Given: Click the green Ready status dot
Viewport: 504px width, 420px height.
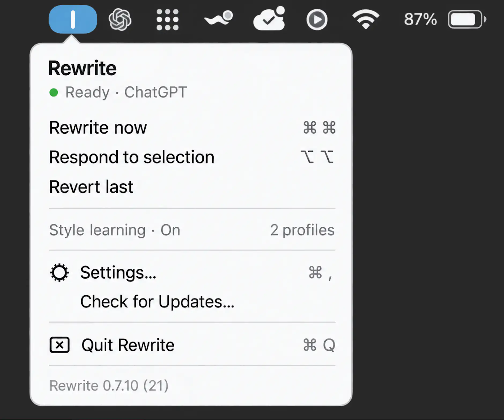Looking at the screenshot, I should pyautogui.click(x=54, y=92).
